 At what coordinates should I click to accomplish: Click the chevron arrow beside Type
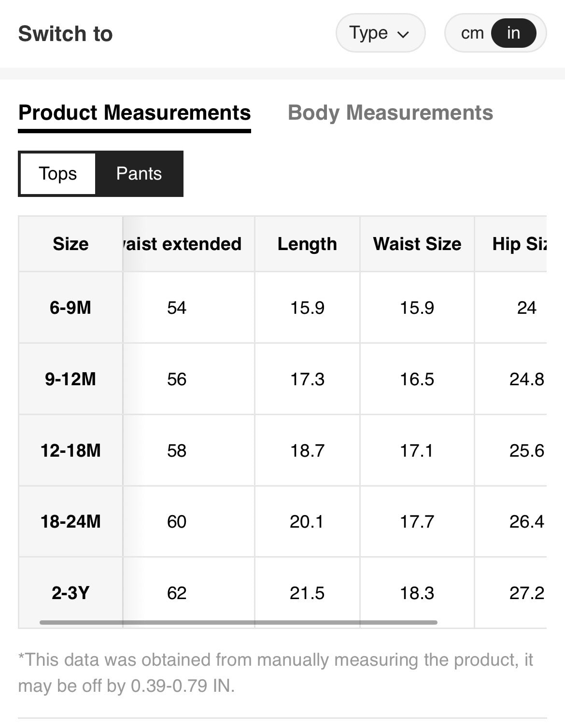click(403, 34)
